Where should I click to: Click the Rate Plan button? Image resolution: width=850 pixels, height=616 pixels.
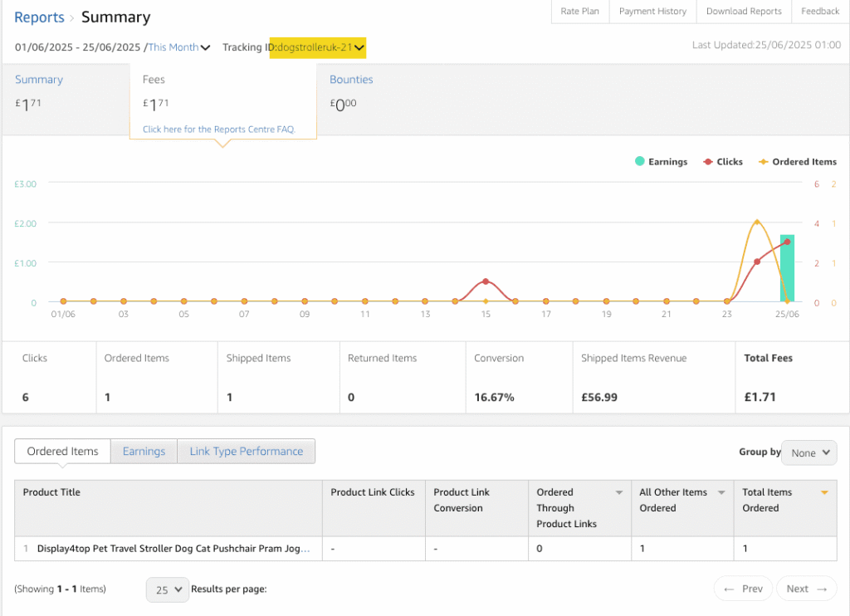[579, 12]
